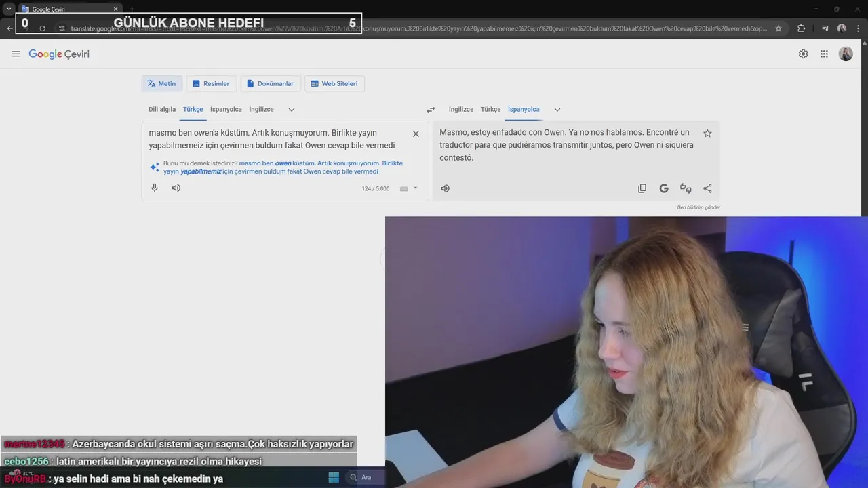Viewport: 868px width, 488px height.
Task: Close the Google Çeviri browser tab
Action: coord(115,9)
